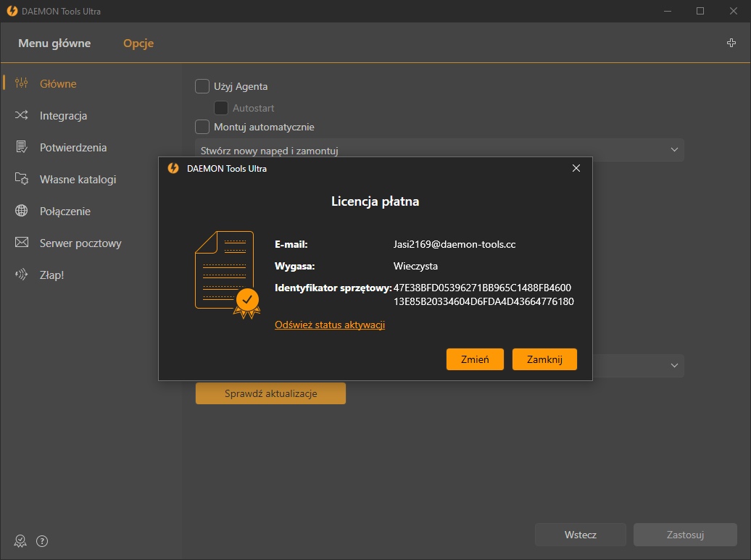
Task: Open the help question mark icon
Action: [42, 541]
